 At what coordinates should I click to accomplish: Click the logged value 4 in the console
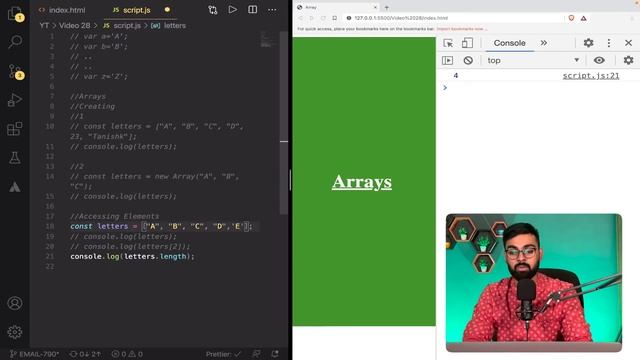(x=456, y=76)
